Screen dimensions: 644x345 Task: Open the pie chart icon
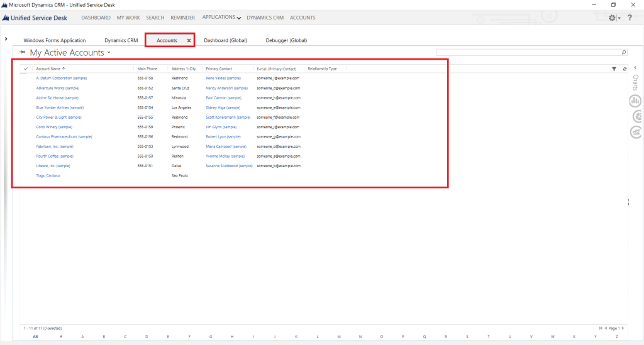click(636, 116)
